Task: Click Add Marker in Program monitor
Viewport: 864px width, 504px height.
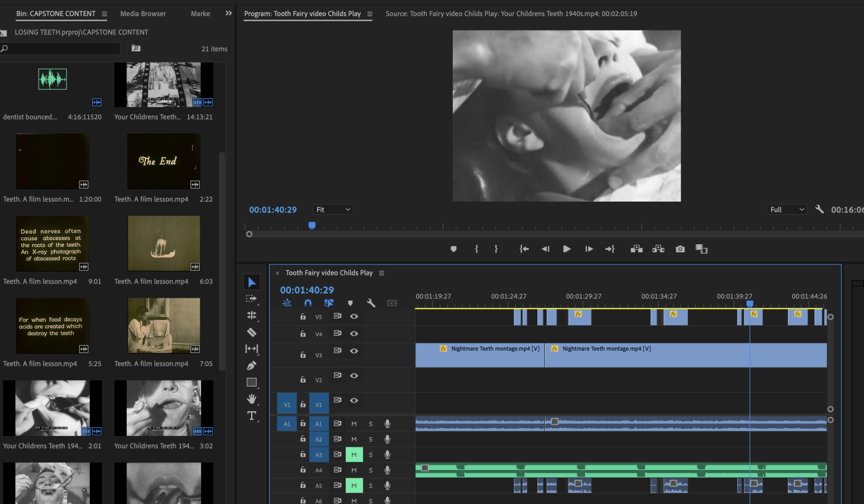Action: click(x=453, y=249)
